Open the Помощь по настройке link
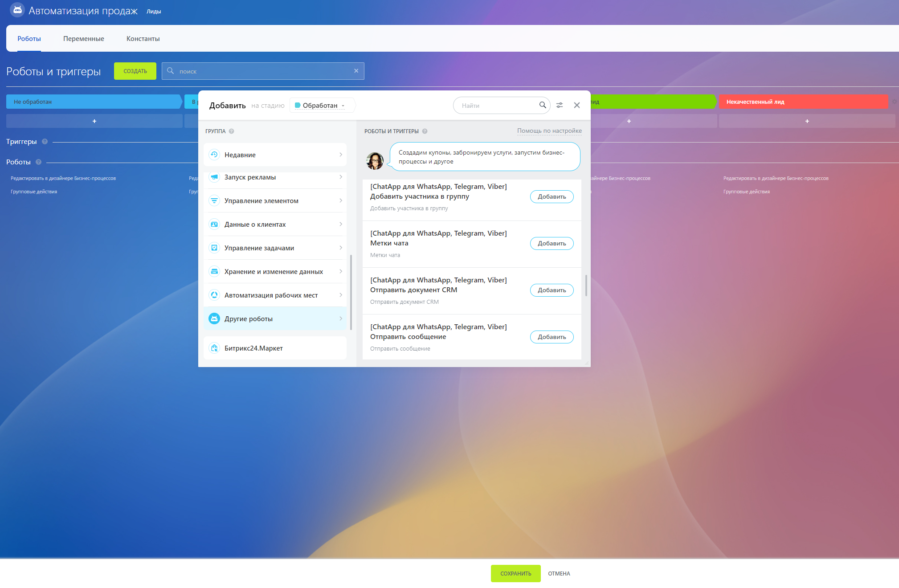The height and width of the screenshot is (588, 899). [549, 131]
